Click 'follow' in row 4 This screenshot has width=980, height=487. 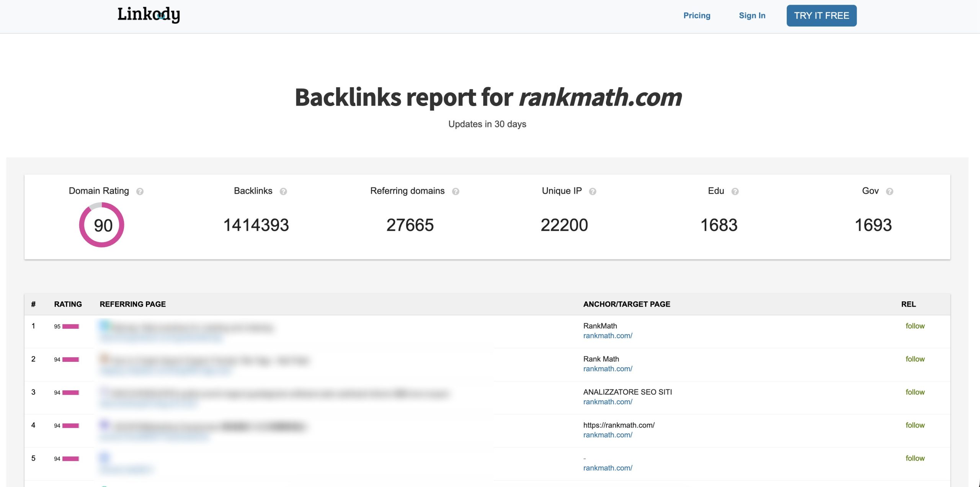point(915,425)
